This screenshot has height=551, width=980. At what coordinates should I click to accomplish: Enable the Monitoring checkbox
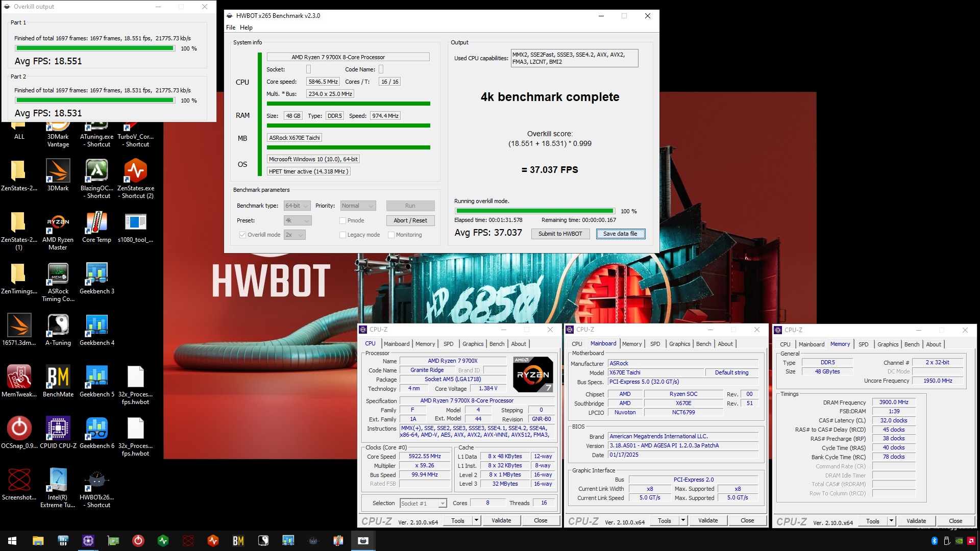pyautogui.click(x=391, y=235)
